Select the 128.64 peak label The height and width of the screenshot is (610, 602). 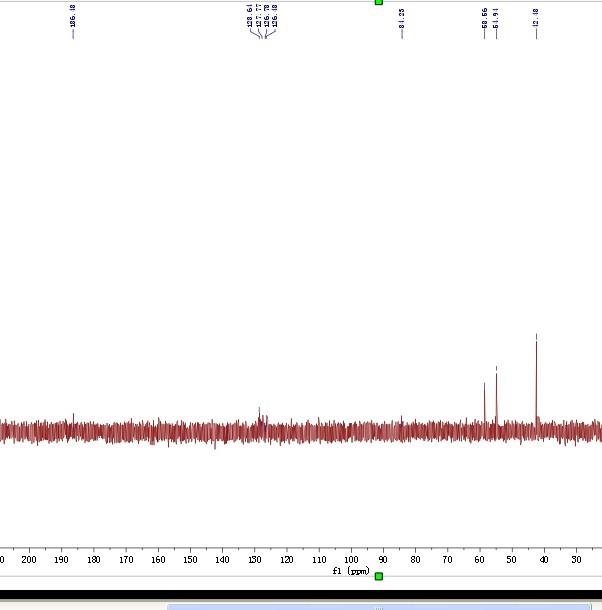(250, 16)
